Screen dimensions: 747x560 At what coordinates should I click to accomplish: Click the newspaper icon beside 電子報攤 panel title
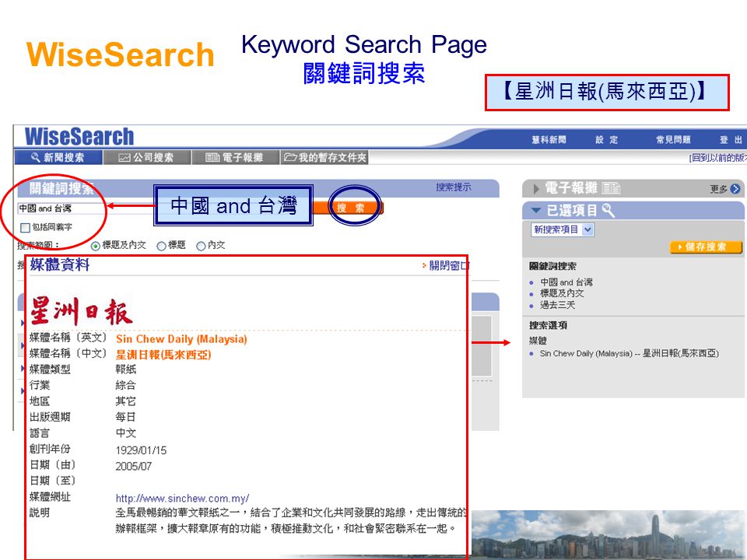[x=611, y=188]
